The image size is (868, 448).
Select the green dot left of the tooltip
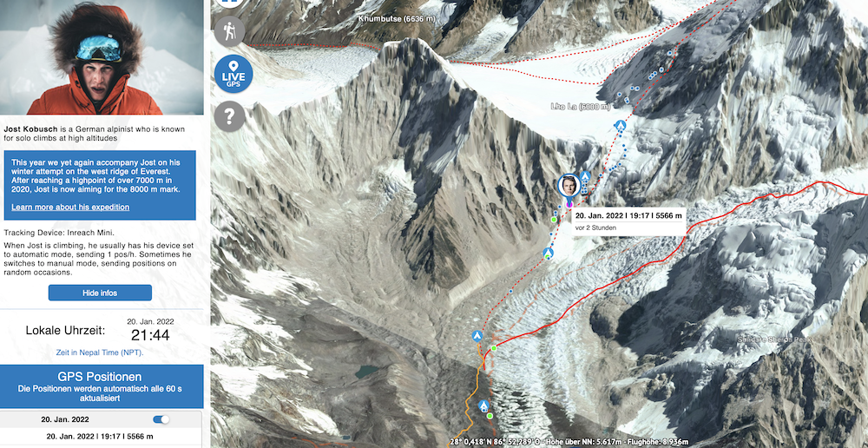[x=554, y=220]
